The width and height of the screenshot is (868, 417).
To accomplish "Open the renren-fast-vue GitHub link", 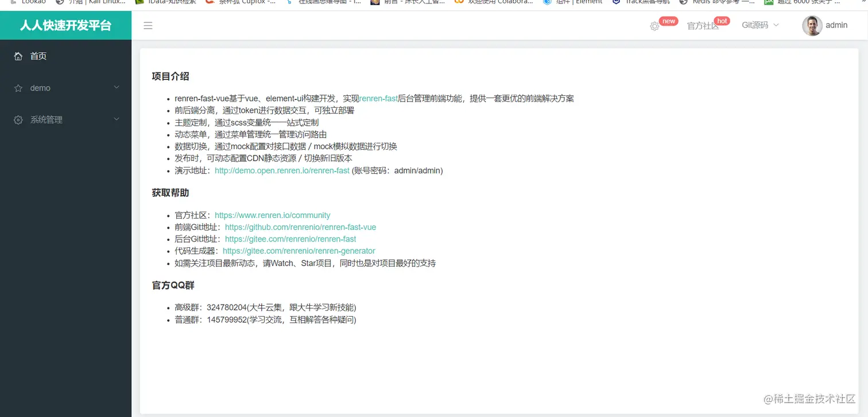I will tap(300, 227).
